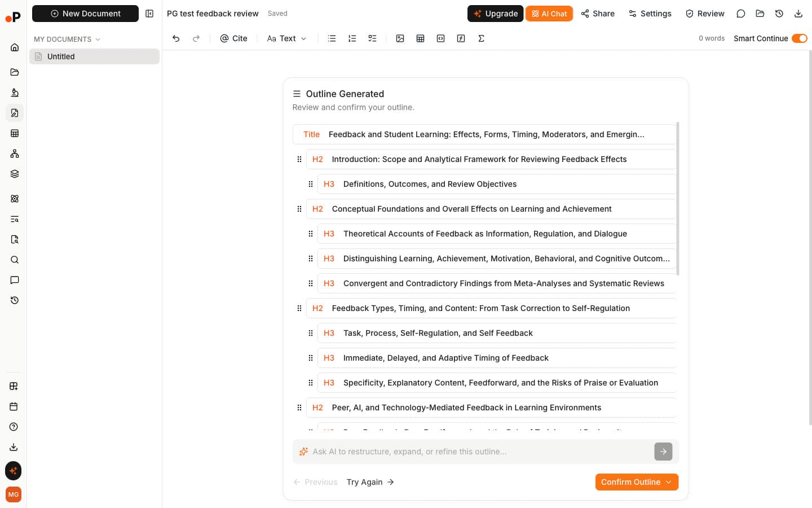Click open folder icon in header
812x508 pixels.
point(760,14)
